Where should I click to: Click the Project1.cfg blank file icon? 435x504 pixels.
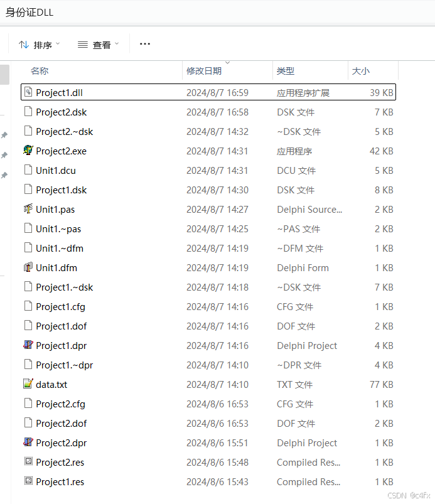[x=28, y=306]
